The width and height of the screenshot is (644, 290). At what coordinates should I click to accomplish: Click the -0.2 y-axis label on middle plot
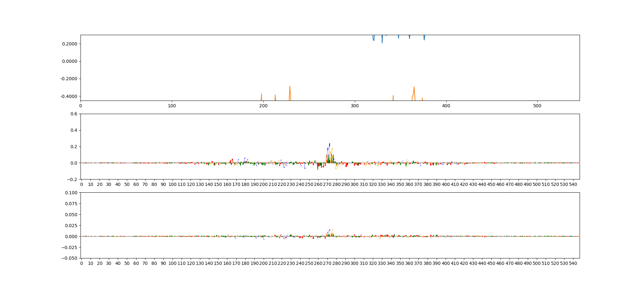(73, 179)
